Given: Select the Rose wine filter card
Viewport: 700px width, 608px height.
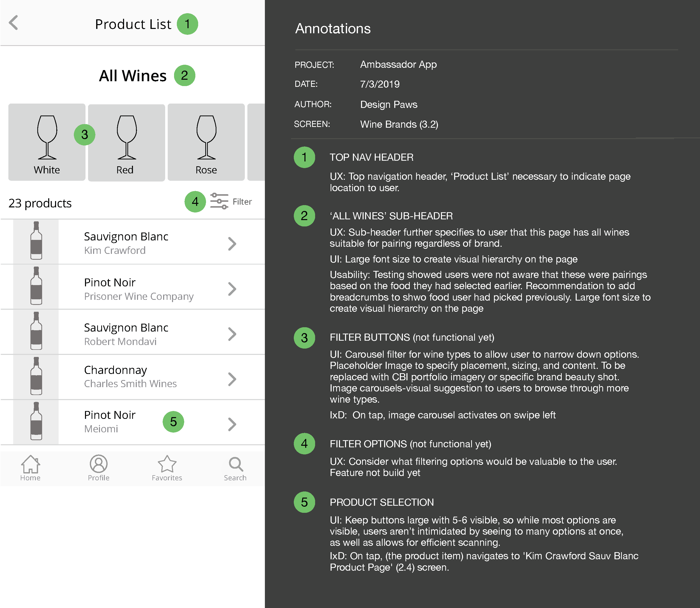Looking at the screenshot, I should click(x=206, y=142).
